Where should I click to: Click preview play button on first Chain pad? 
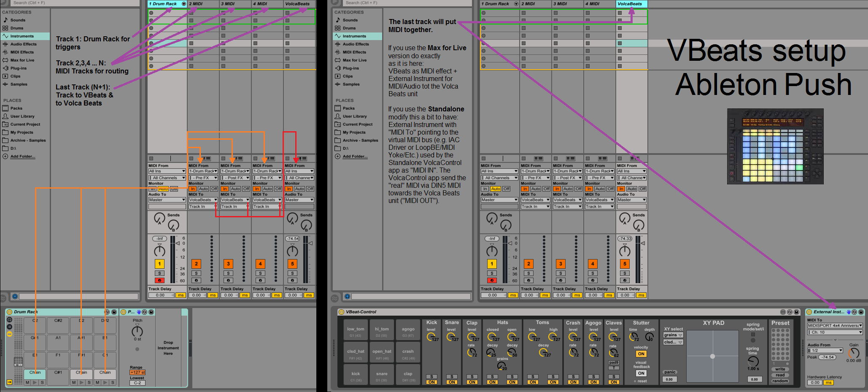35,382
